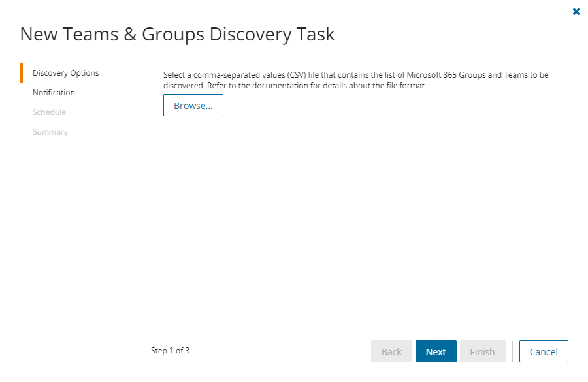Cancel the discovery task wizard
588x382 pixels.
click(544, 351)
